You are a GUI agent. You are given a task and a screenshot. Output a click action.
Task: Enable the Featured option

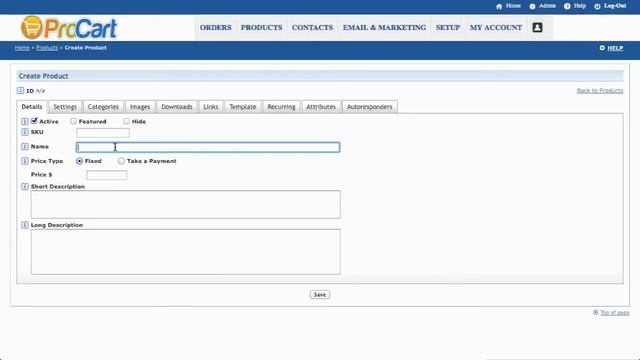click(73, 121)
